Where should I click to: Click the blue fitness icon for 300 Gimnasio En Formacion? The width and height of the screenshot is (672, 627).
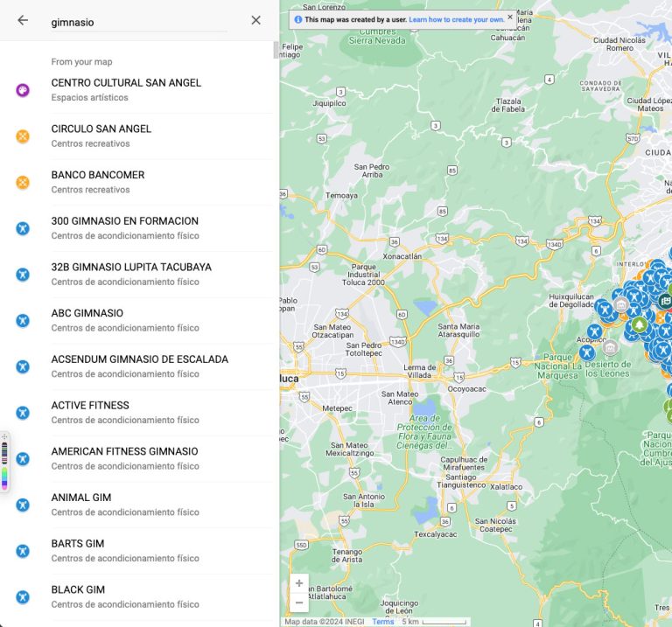(23, 228)
